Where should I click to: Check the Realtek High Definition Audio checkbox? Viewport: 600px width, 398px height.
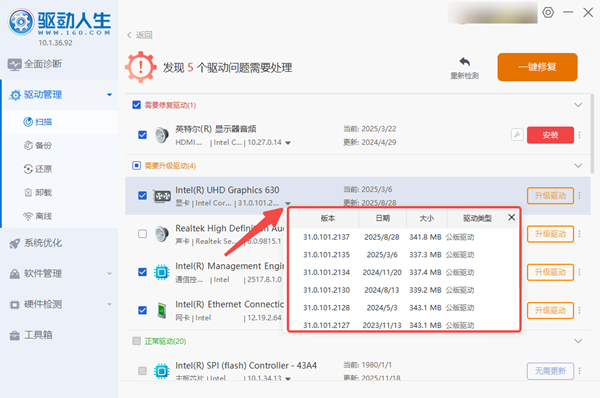142,234
